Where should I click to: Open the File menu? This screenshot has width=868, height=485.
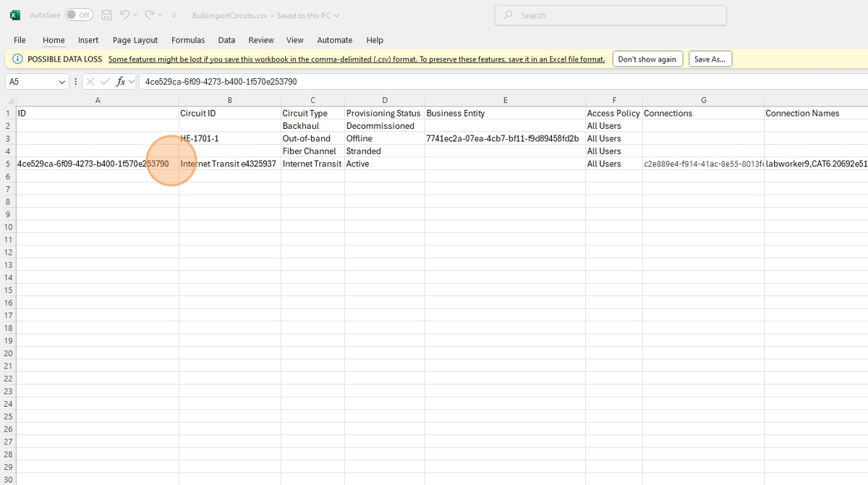(20, 40)
